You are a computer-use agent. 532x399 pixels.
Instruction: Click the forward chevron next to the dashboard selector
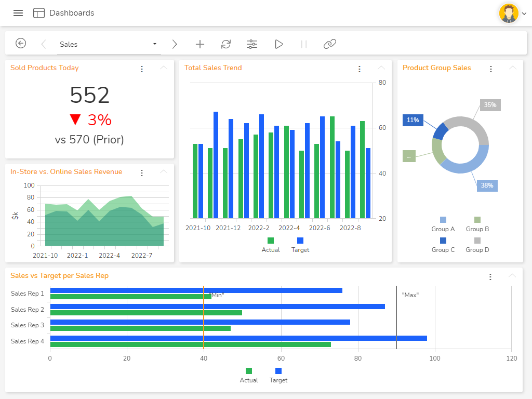coord(175,44)
